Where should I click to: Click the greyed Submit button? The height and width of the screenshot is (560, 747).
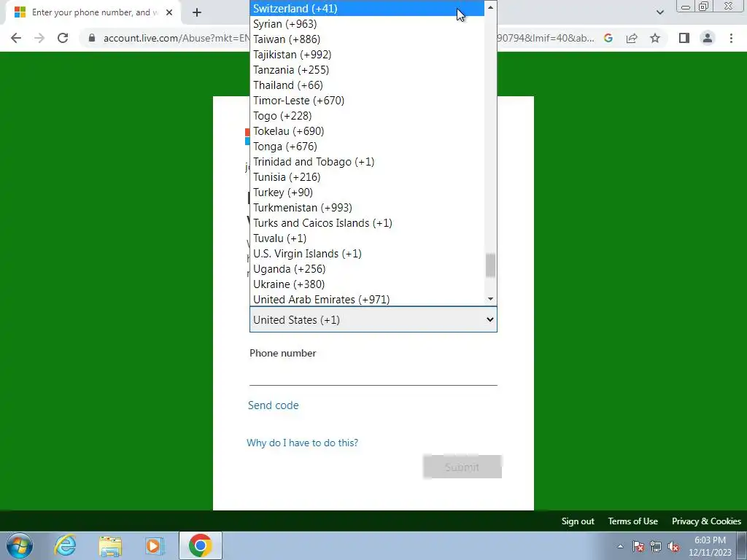pyautogui.click(x=462, y=467)
